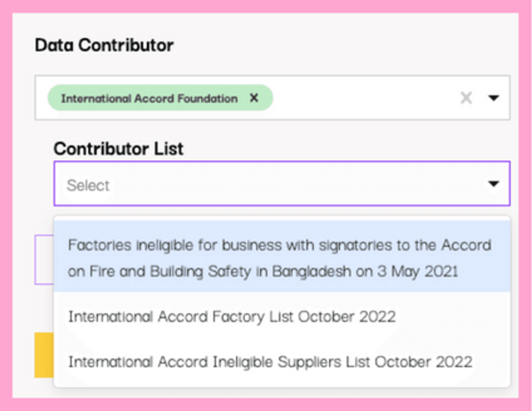Click the Contributor List heading
Viewport: 532px width, 411px height.
click(x=118, y=148)
